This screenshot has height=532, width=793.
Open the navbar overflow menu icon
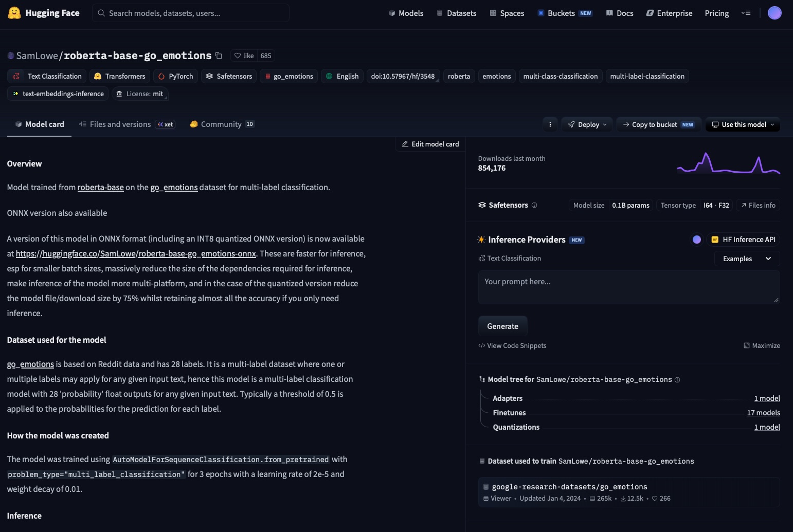(746, 13)
